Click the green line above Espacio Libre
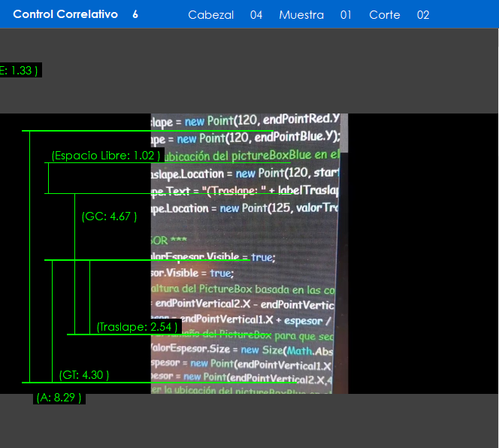 150,131
